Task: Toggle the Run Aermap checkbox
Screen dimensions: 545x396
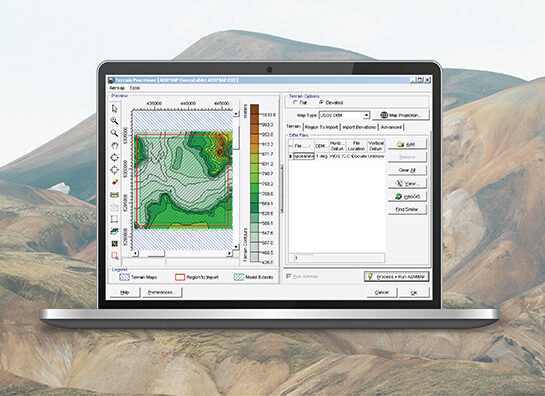Action: 288,276
